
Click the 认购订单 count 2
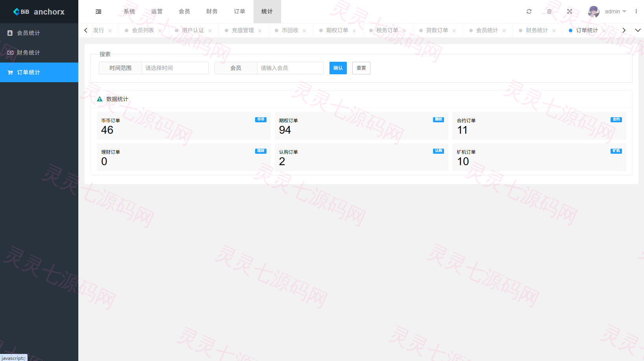tap(282, 162)
